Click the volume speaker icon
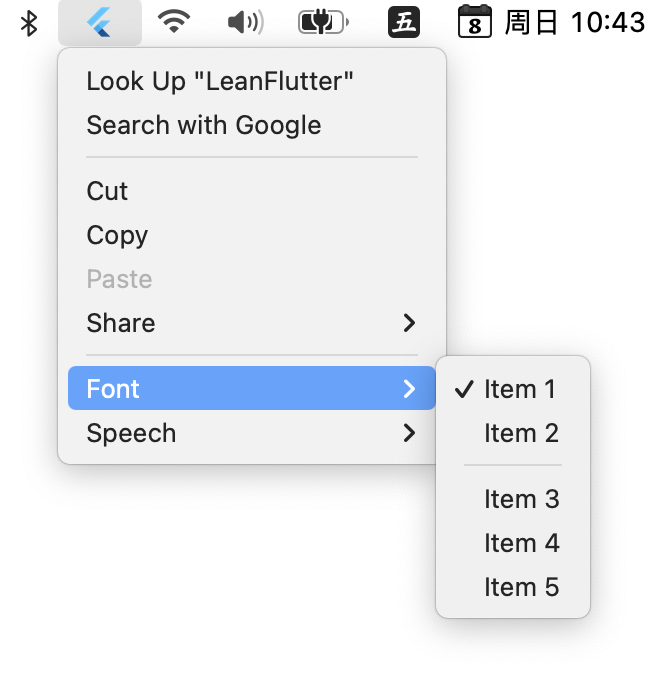 246,22
